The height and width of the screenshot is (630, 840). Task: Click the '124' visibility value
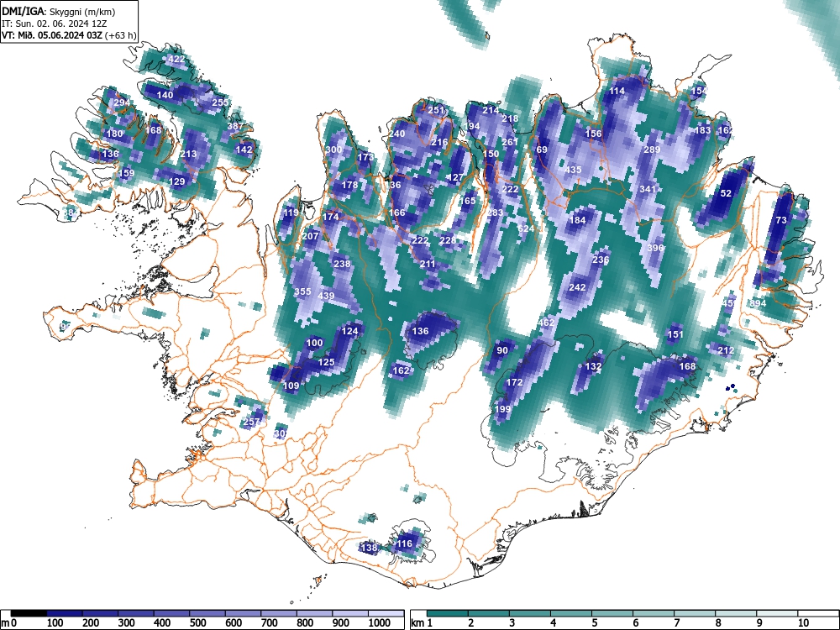[349, 331]
